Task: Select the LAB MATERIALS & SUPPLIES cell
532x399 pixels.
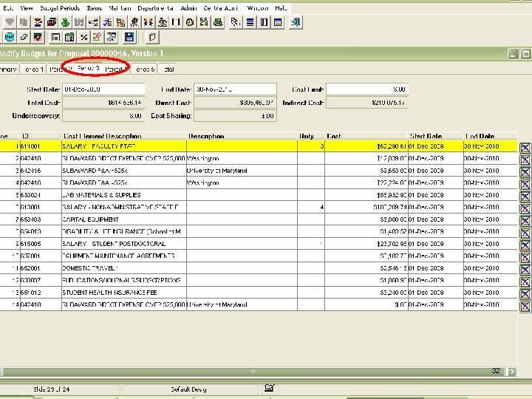Action: coord(124,195)
